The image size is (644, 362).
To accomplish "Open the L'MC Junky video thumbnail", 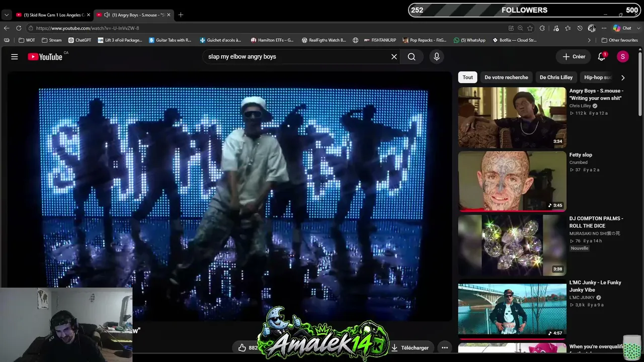I will coord(512,309).
